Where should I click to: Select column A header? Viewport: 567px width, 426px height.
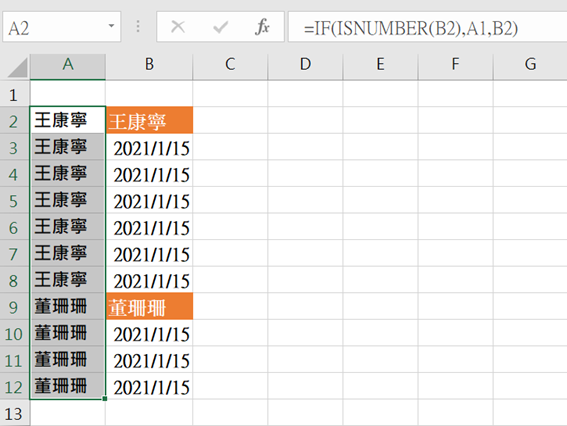(68, 67)
